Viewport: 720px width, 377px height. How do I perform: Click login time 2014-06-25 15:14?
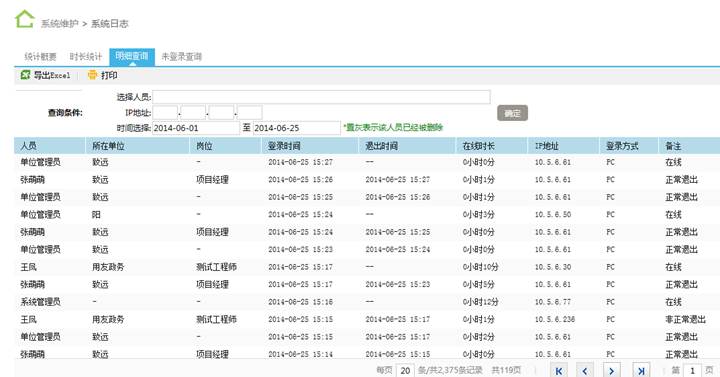(x=300, y=354)
